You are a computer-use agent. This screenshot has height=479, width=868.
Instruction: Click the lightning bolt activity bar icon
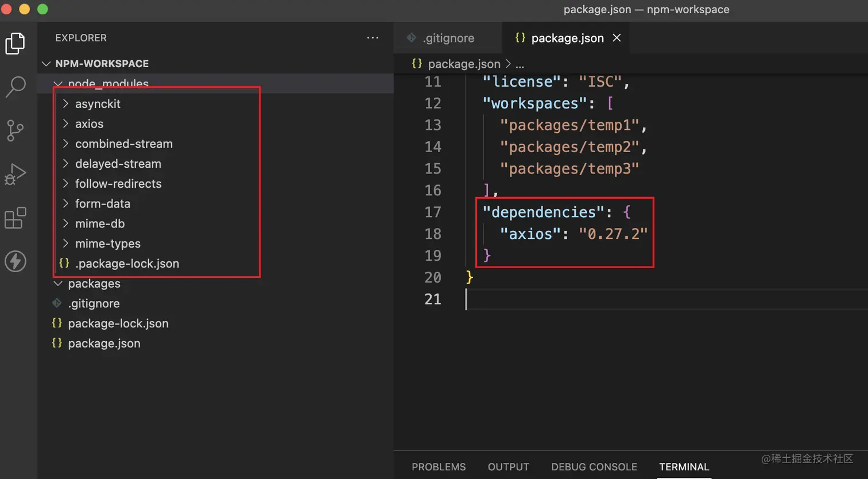(15, 261)
